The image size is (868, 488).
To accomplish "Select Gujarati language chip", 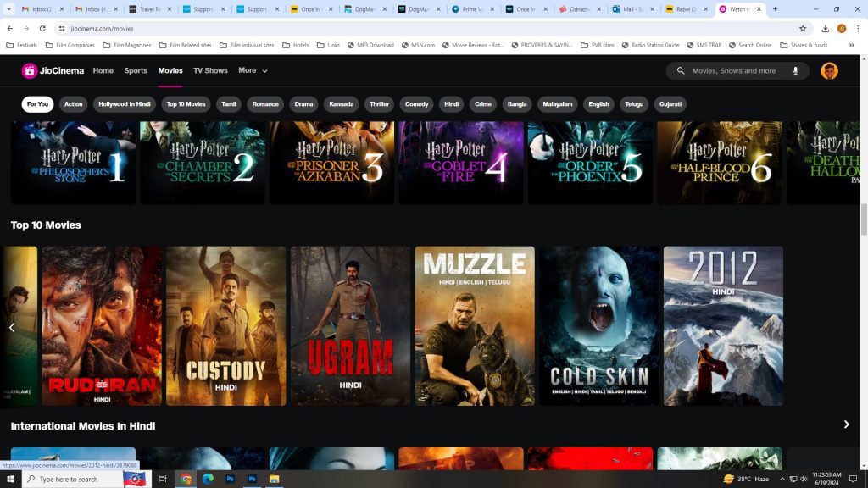I will (x=670, y=104).
